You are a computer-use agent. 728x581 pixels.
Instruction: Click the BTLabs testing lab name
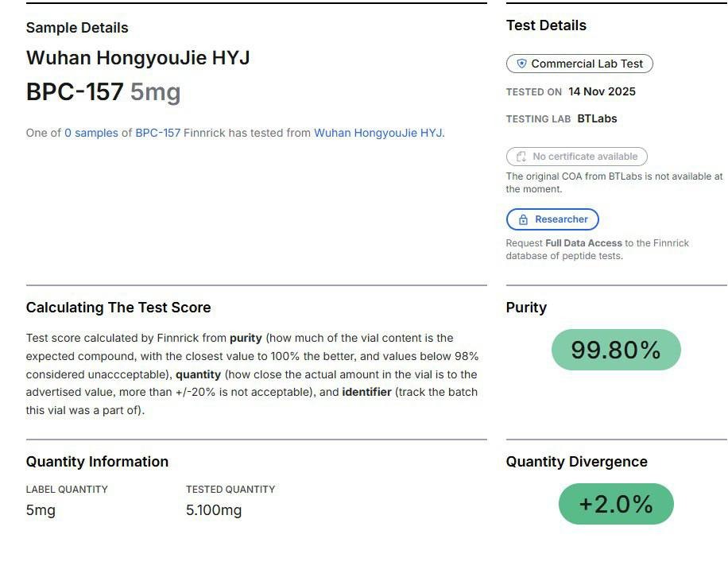pyautogui.click(x=597, y=118)
